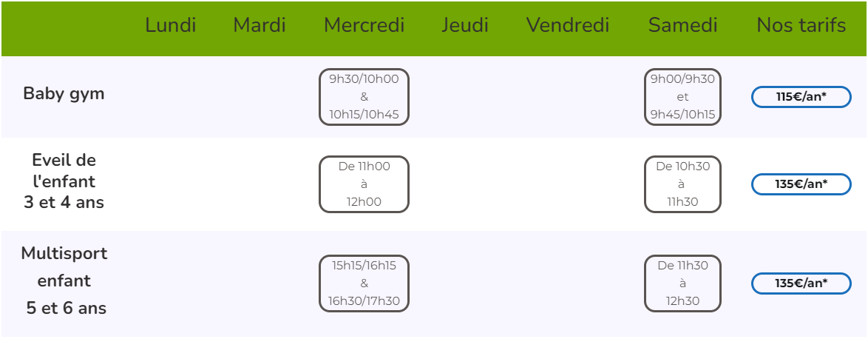Select Multisport Saturday 11h30 à 12h30 slot
The image size is (868, 339).
(682, 283)
